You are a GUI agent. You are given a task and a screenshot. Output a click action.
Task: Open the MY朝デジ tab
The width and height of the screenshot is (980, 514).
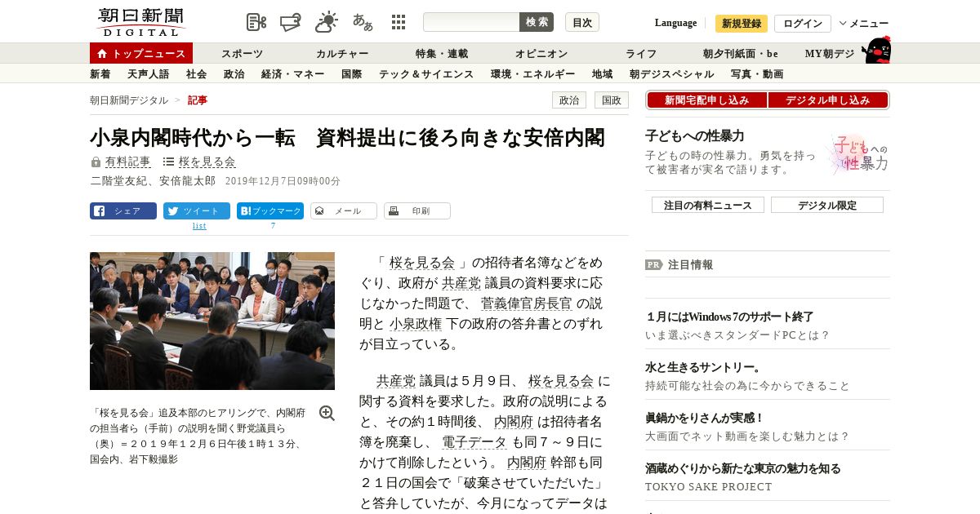(830, 53)
